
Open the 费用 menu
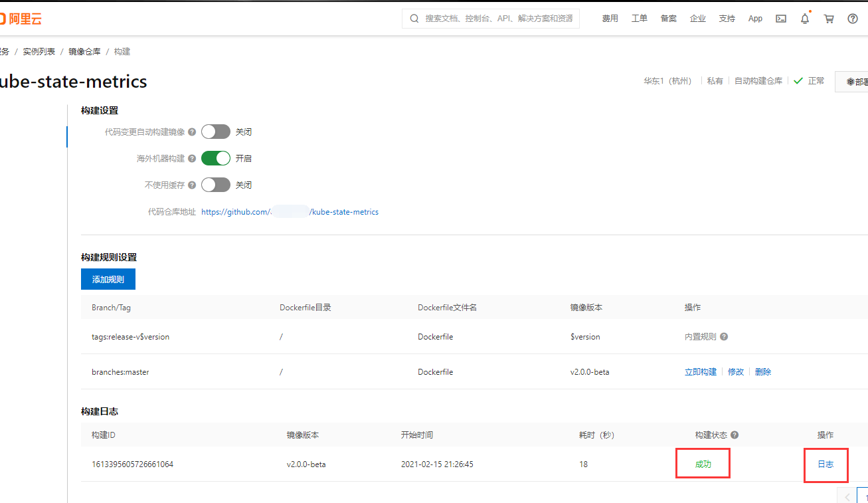coord(610,19)
